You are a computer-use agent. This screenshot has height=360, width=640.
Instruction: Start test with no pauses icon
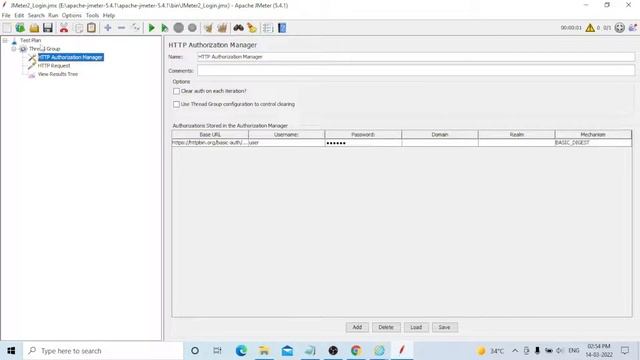(164, 28)
